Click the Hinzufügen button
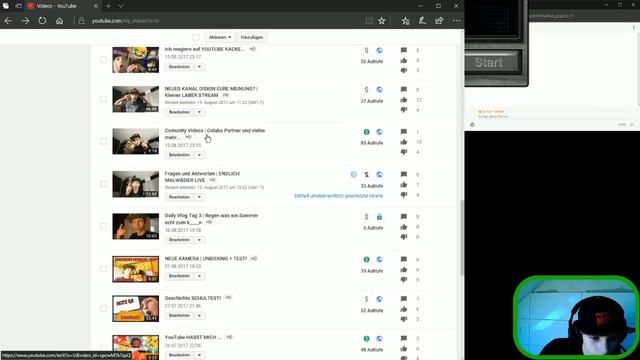 point(252,37)
